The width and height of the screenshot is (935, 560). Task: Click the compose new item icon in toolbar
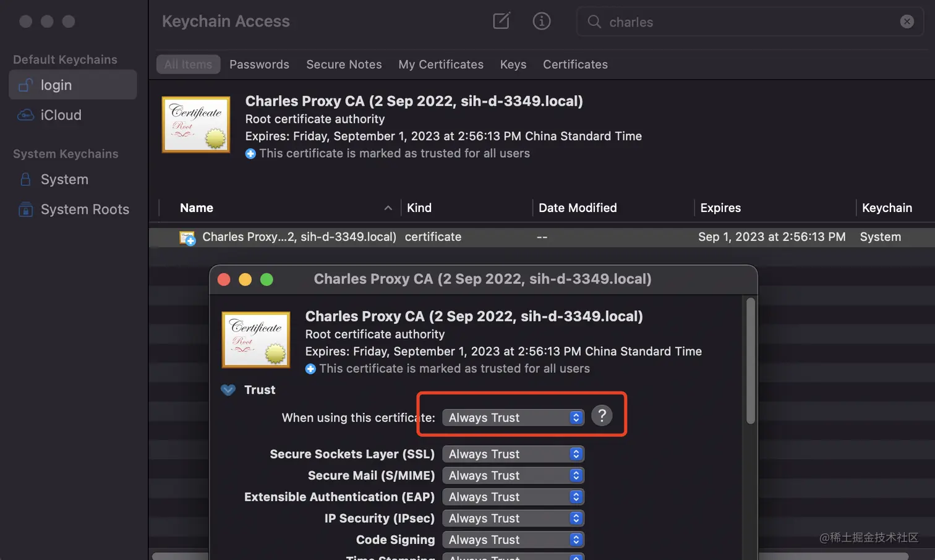click(x=502, y=21)
